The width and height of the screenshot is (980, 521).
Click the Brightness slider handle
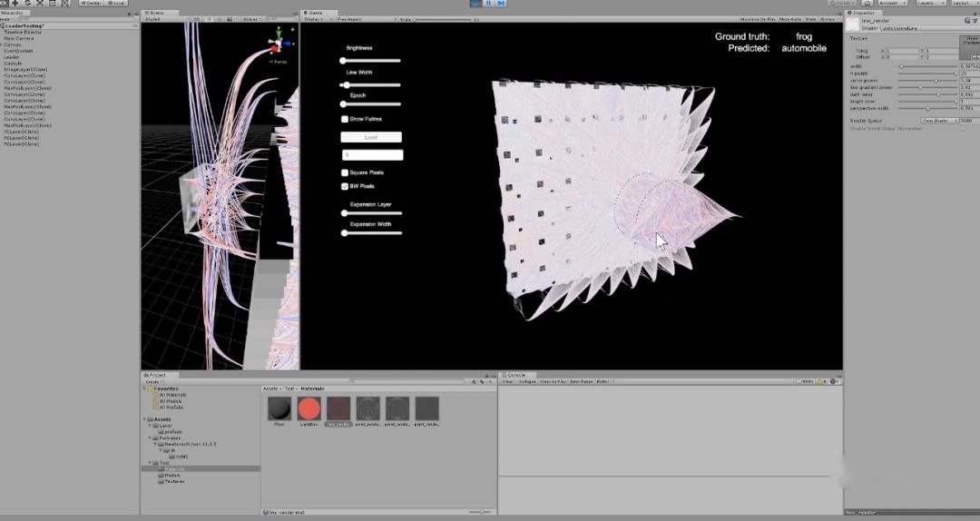click(343, 61)
